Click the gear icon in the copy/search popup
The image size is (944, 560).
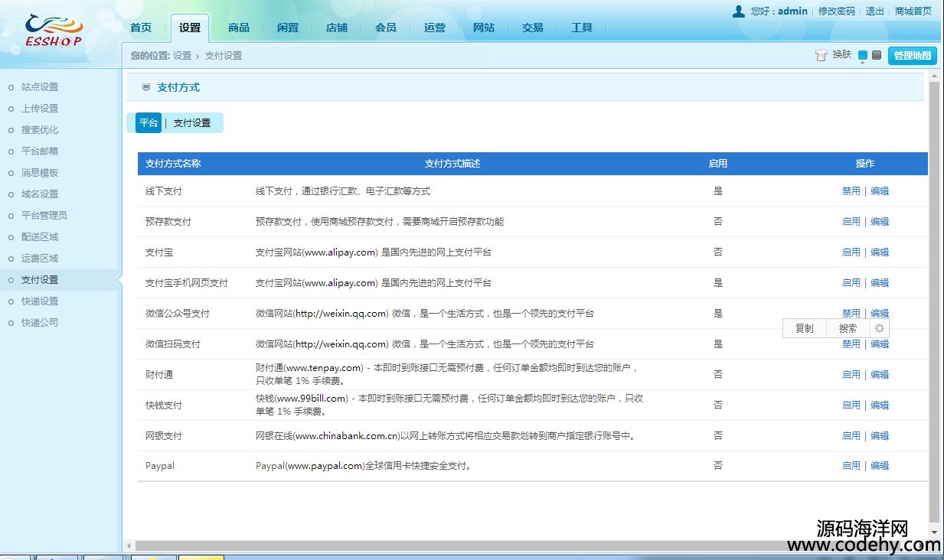pyautogui.click(x=880, y=328)
